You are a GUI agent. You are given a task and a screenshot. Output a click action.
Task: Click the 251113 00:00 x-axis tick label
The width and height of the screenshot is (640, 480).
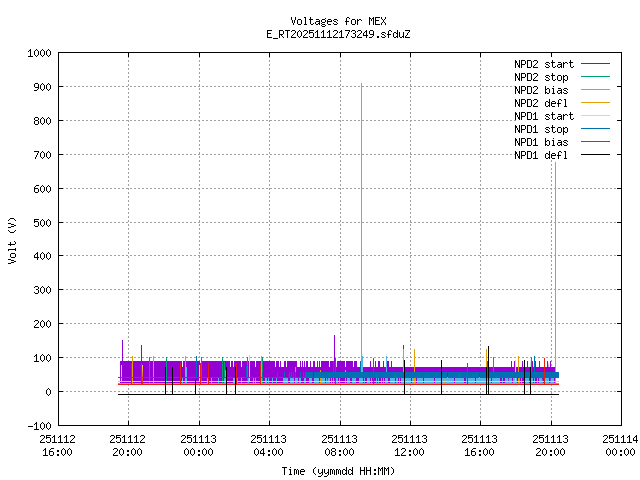[198, 445]
